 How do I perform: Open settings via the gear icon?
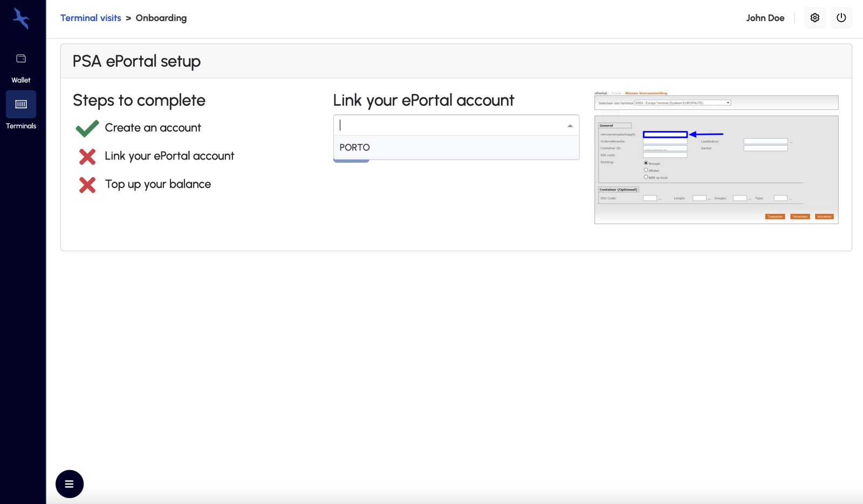coord(814,18)
